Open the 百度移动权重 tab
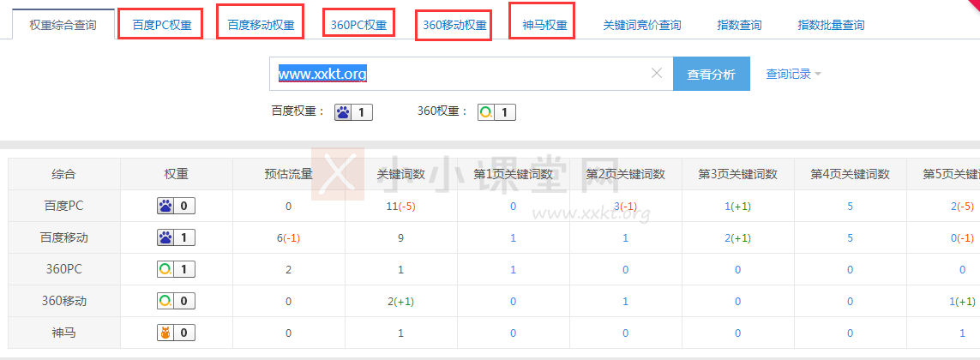 tap(261, 26)
